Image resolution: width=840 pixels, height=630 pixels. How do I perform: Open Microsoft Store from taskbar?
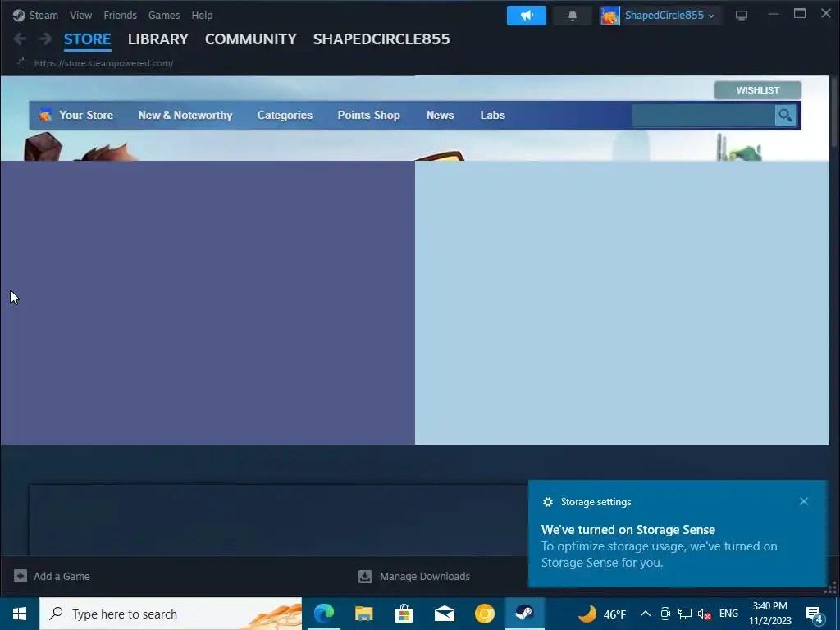(404, 614)
